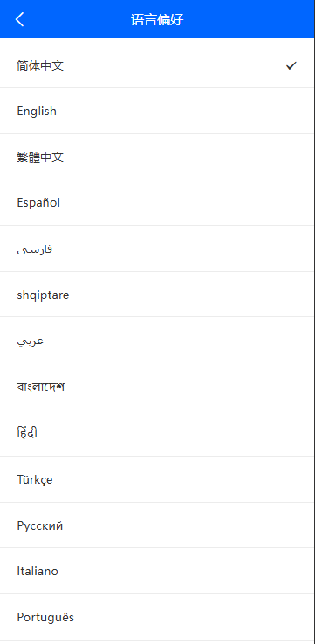
Task: Click the 语言偏好 header title
Action: click(x=157, y=20)
